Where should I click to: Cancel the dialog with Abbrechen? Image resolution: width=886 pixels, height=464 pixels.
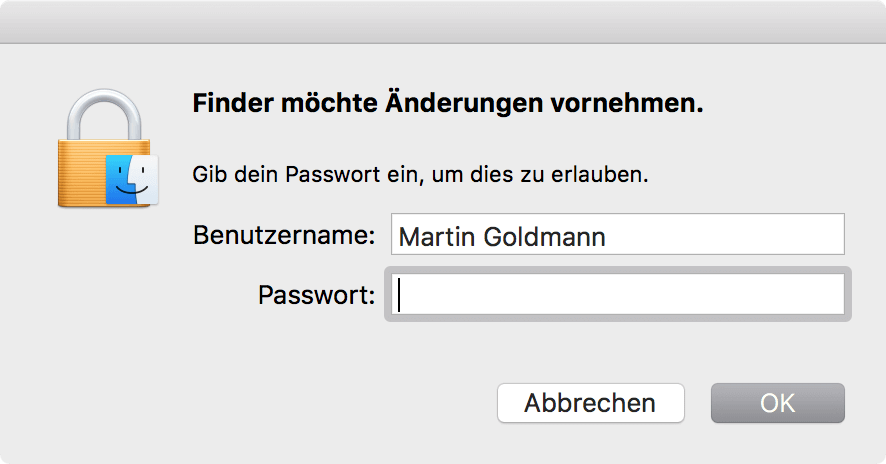pyautogui.click(x=590, y=403)
